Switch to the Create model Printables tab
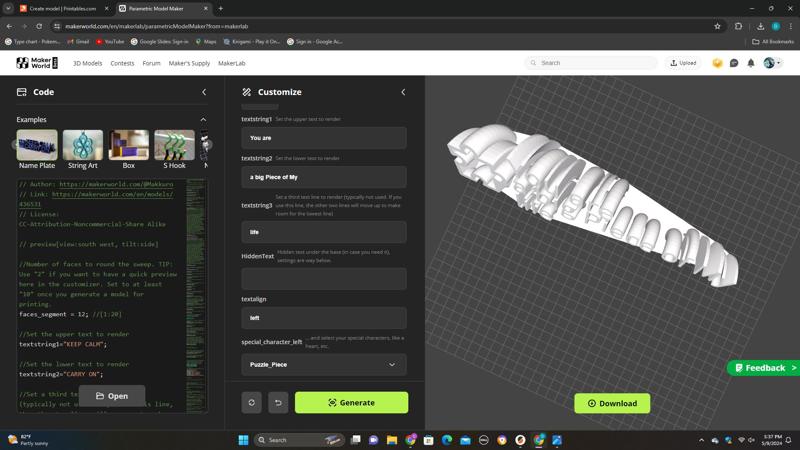This screenshot has width=800, height=450. click(63, 9)
